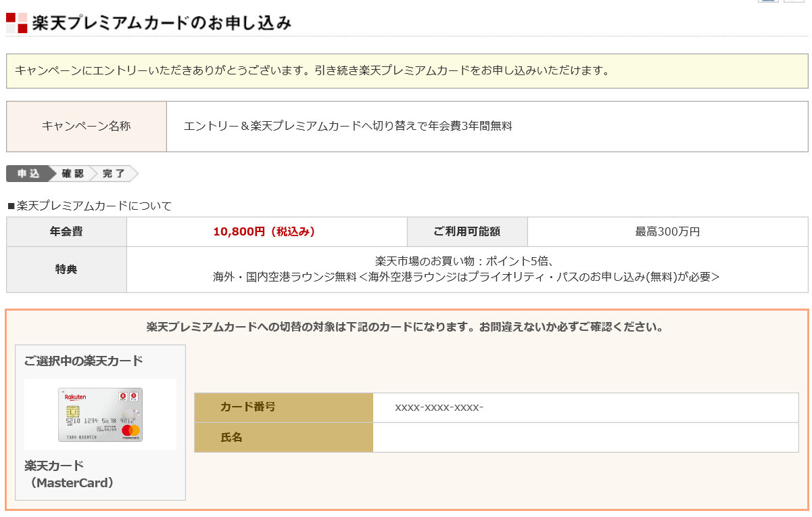
Task: Click the ご選択中の楽天カード label
Action: pos(83,361)
